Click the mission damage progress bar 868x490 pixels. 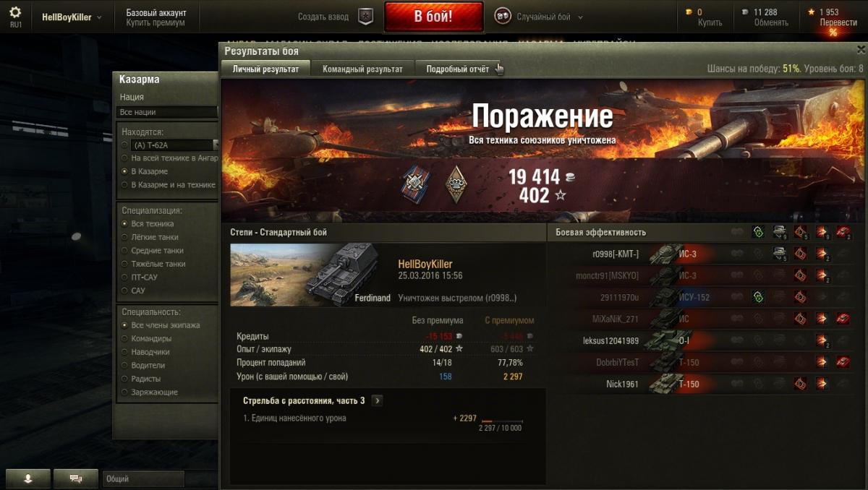click(x=502, y=421)
